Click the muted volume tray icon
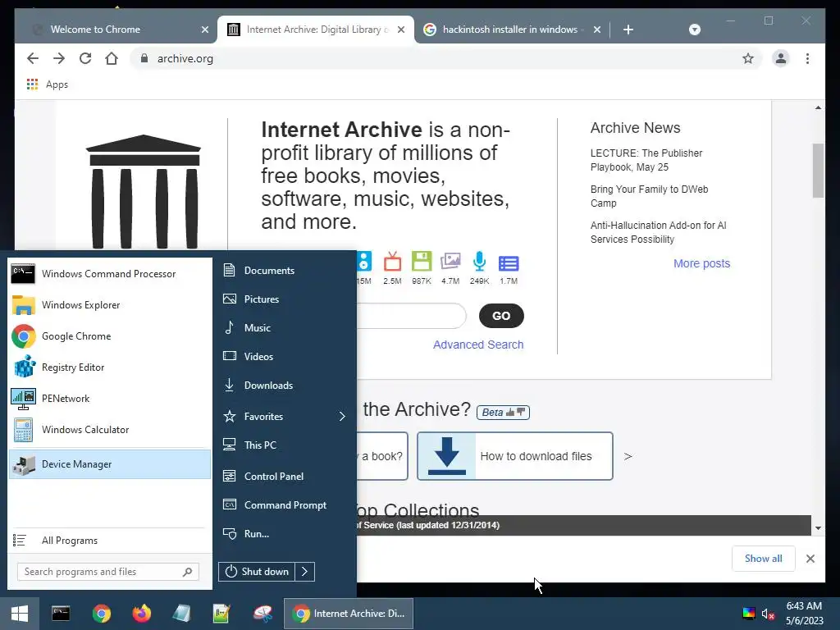This screenshot has height=630, width=840. click(768, 614)
